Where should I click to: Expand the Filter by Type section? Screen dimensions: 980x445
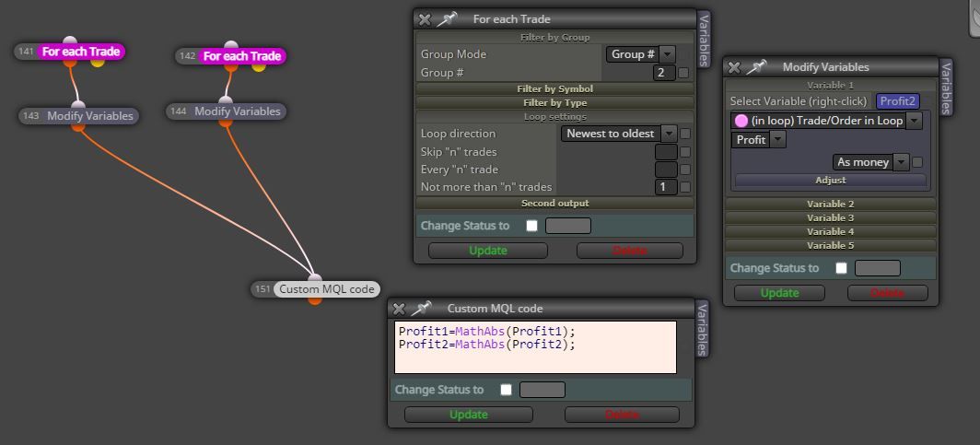point(555,102)
